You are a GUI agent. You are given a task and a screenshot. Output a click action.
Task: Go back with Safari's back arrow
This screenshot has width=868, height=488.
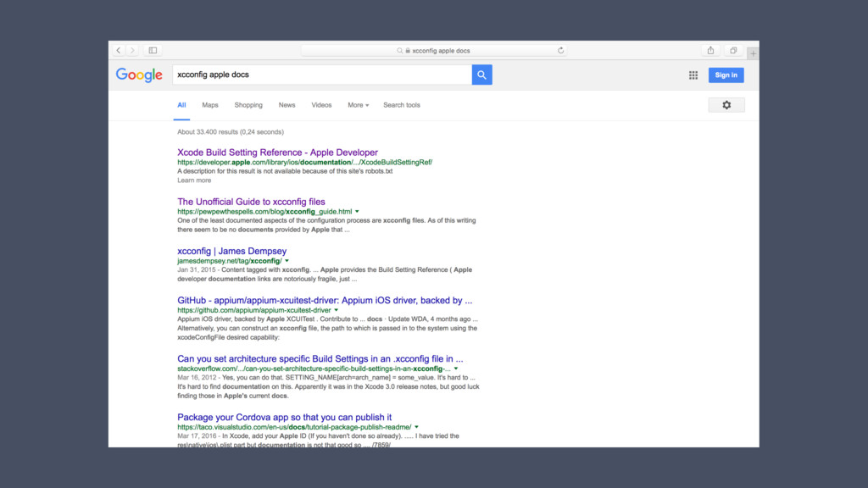click(119, 50)
